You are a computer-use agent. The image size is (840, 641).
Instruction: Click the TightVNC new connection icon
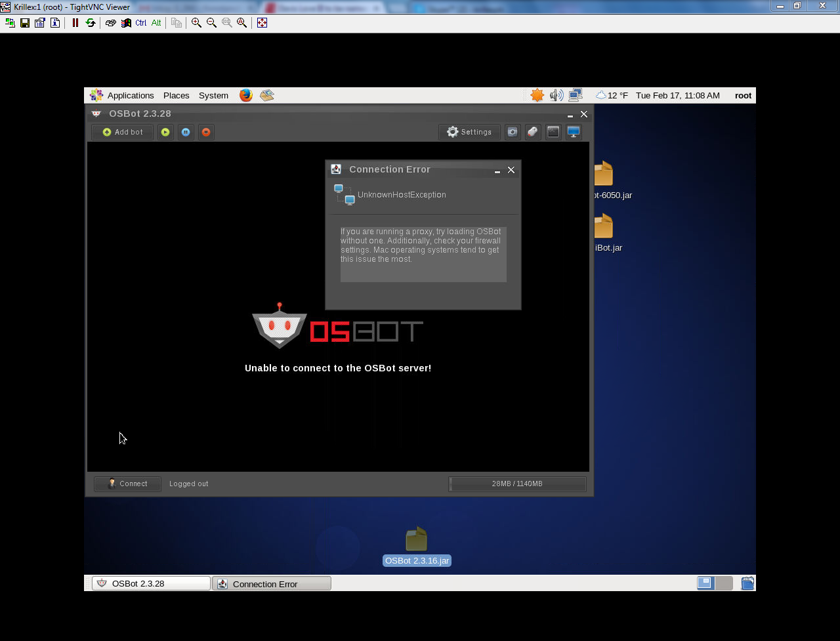click(10, 22)
